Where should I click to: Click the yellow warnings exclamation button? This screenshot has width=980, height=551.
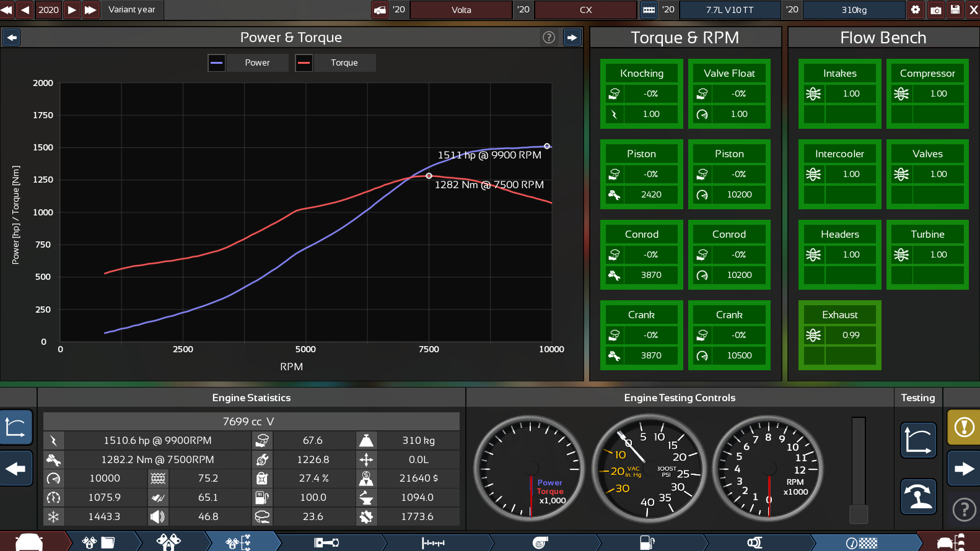964,427
